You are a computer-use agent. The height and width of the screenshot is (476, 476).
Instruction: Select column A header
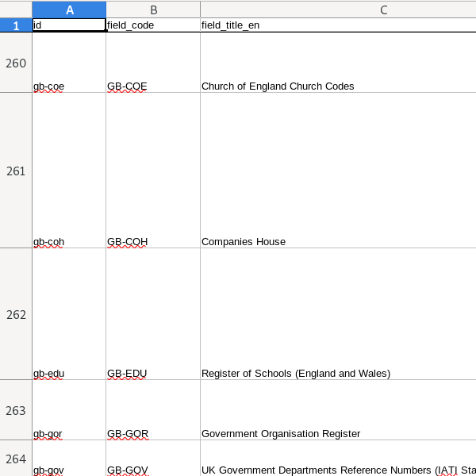[69, 10]
